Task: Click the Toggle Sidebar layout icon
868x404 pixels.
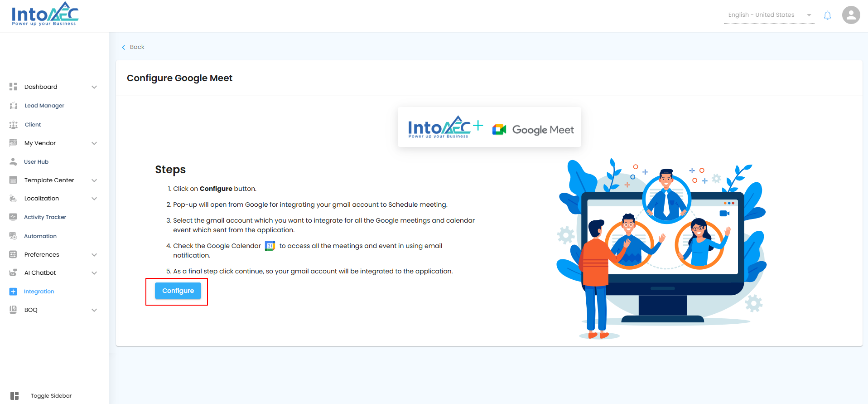Action: click(x=14, y=396)
